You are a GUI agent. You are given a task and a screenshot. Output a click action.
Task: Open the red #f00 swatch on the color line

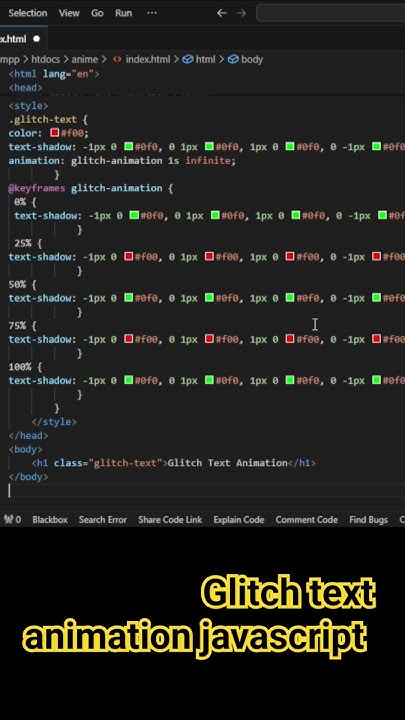[55, 133]
